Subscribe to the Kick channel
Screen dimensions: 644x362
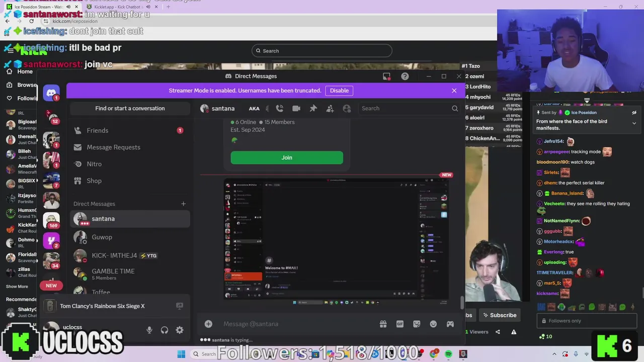[x=499, y=315]
